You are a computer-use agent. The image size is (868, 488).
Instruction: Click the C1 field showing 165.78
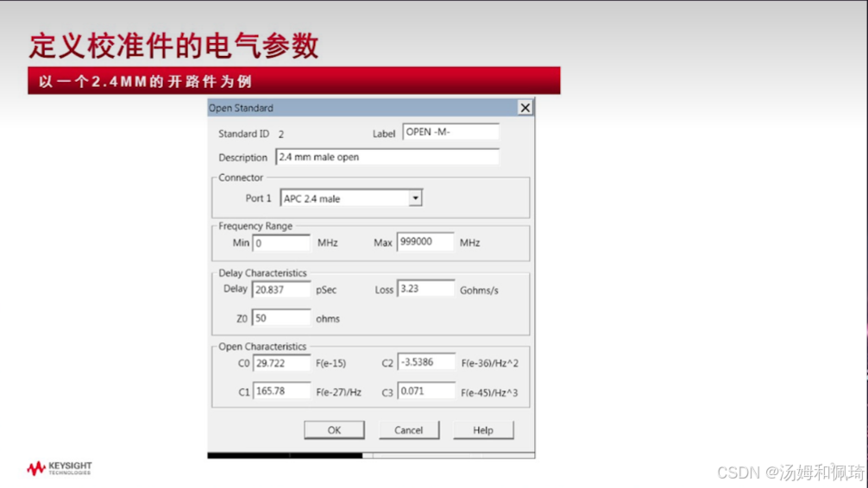pos(282,391)
